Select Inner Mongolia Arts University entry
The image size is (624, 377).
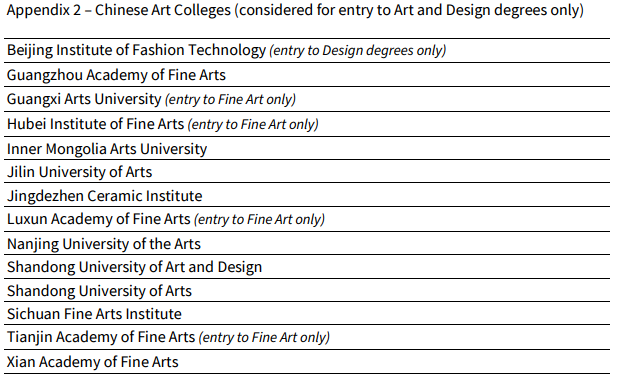(x=107, y=149)
